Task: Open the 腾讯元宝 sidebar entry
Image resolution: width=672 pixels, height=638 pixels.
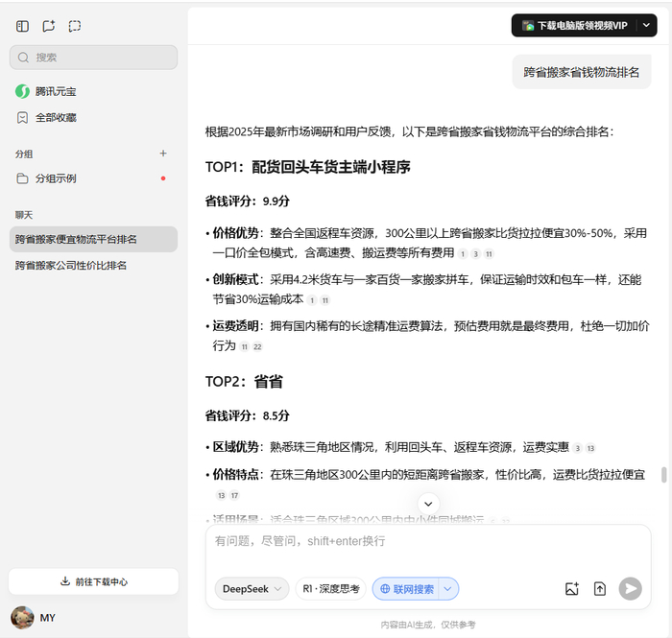Action: [56, 92]
